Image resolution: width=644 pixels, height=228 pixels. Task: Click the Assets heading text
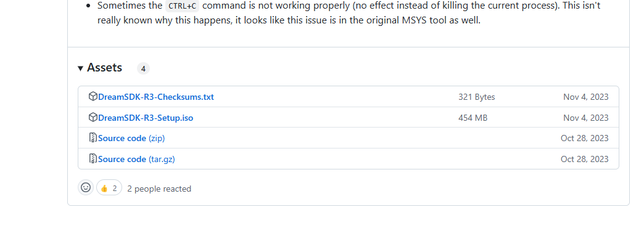point(104,68)
